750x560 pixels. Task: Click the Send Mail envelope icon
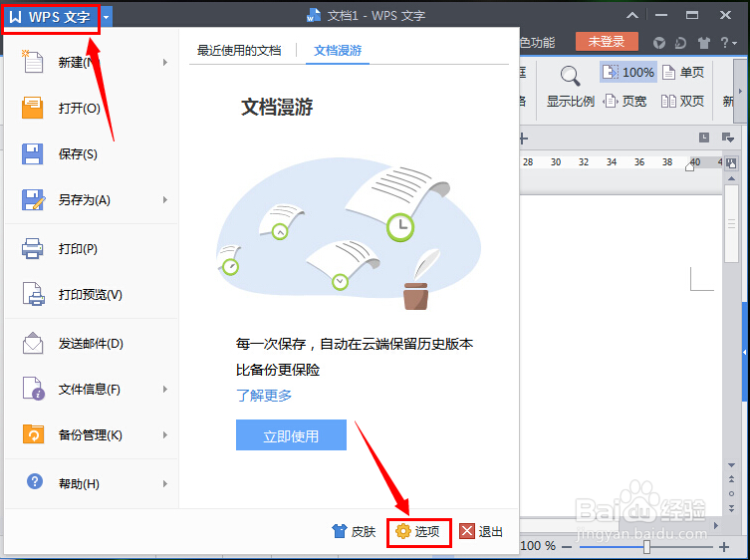(33, 343)
